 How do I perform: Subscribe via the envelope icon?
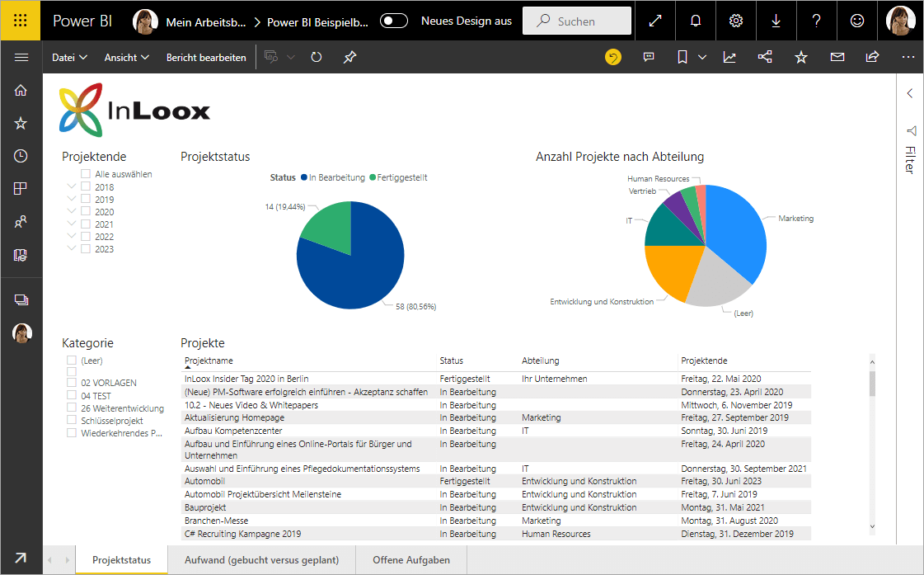tap(837, 57)
